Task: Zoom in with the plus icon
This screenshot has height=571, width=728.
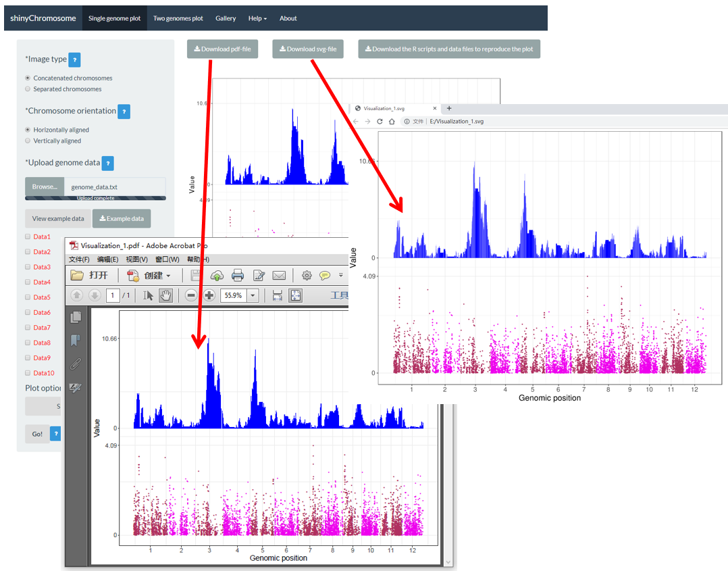Action: click(209, 295)
